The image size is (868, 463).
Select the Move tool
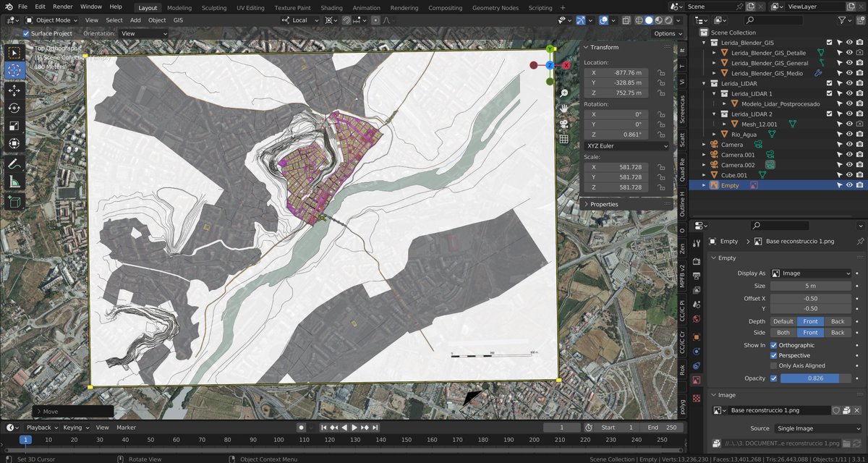coord(14,90)
